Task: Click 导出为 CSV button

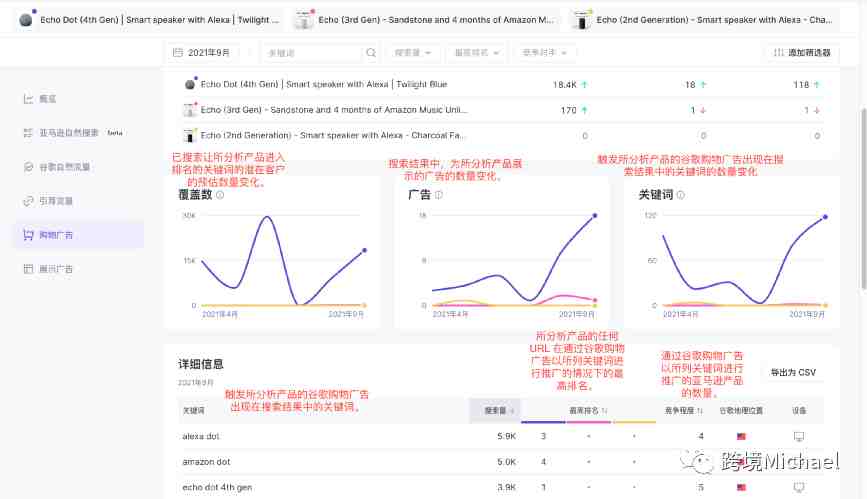Action: point(792,372)
